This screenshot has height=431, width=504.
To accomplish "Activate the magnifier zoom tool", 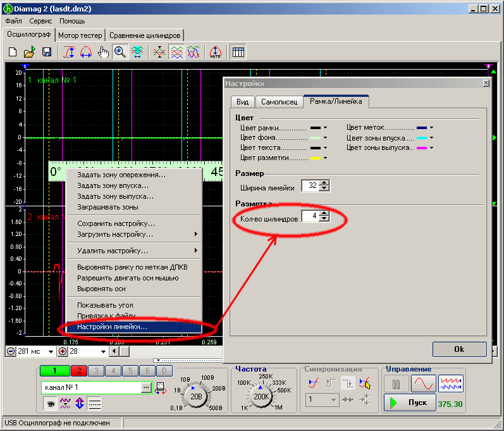I will point(120,52).
